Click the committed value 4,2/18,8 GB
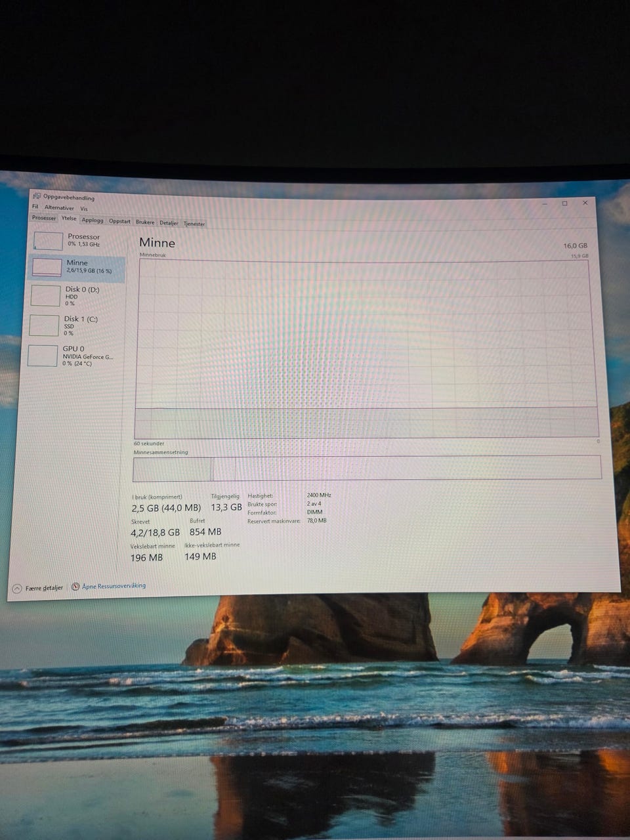 pos(156,533)
